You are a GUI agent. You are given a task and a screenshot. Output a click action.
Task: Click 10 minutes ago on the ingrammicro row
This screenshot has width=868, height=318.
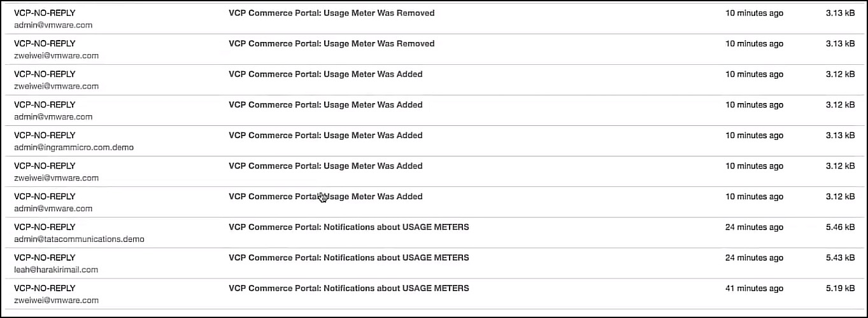754,135
